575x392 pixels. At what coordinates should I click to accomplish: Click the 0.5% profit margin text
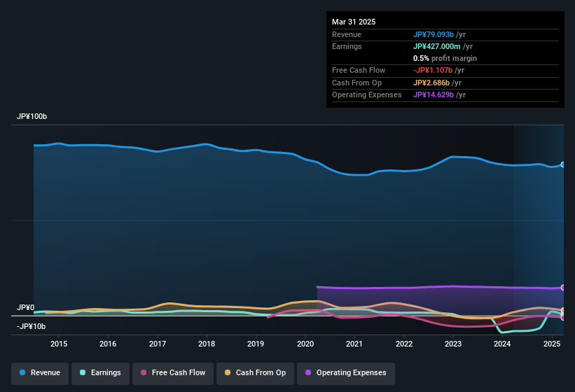coord(445,58)
